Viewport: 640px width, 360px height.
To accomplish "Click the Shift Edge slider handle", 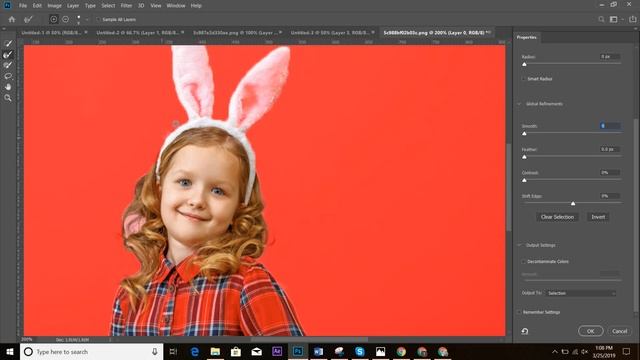I will [x=573, y=203].
